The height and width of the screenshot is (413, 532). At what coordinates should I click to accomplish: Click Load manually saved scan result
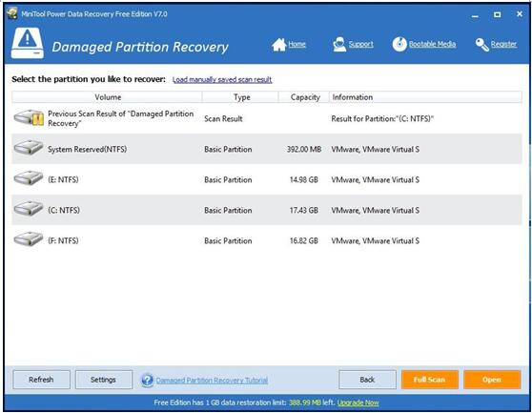click(222, 79)
